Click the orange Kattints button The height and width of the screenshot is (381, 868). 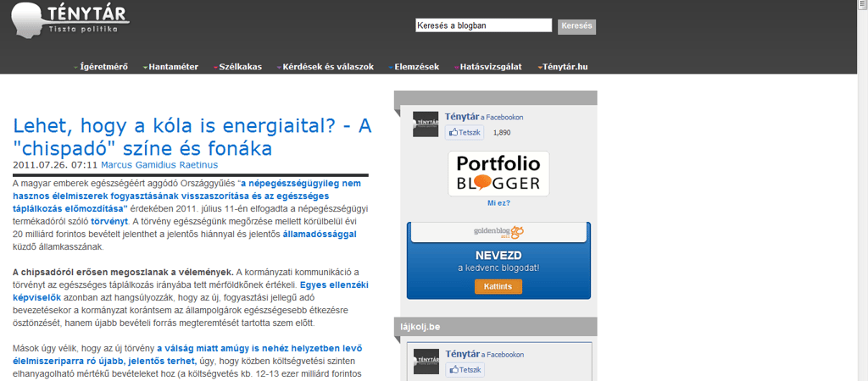coord(498,287)
